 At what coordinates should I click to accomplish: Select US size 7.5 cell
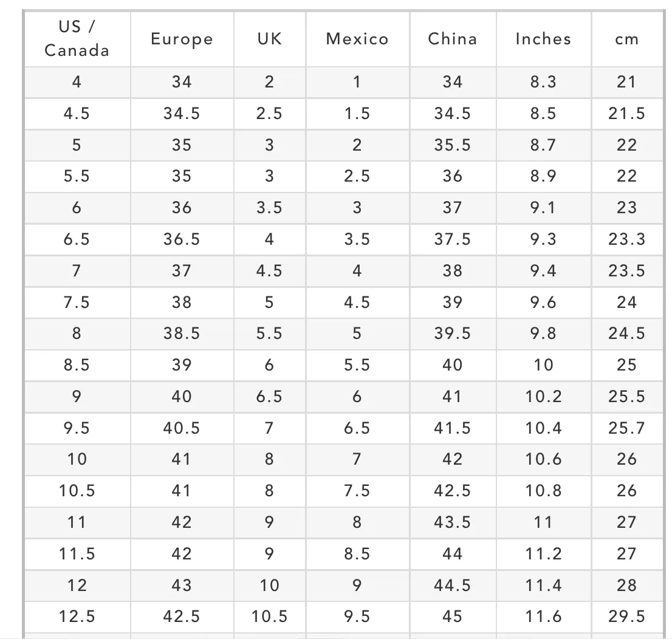tap(77, 302)
